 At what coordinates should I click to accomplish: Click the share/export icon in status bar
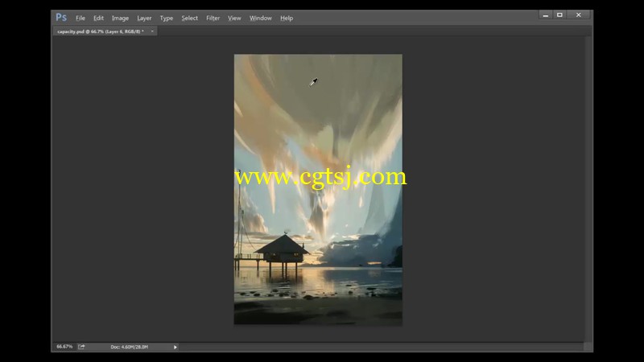(81, 347)
